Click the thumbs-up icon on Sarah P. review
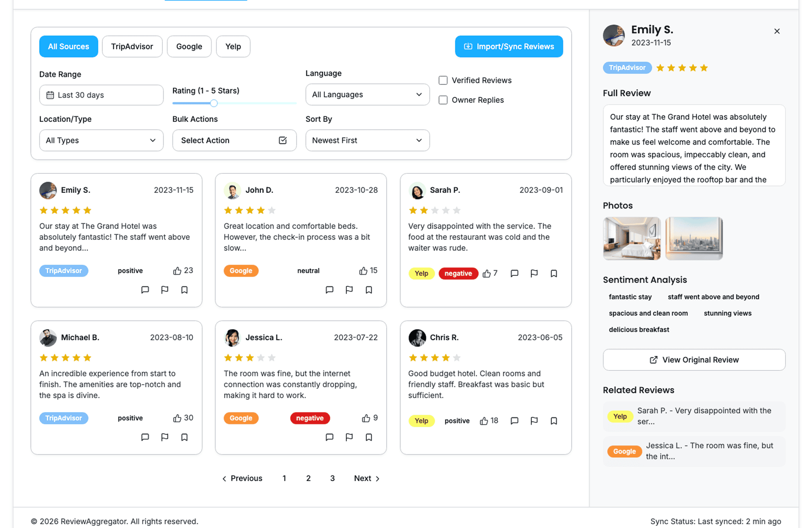Image resolution: width=812 pixels, height=528 pixels. click(487, 274)
